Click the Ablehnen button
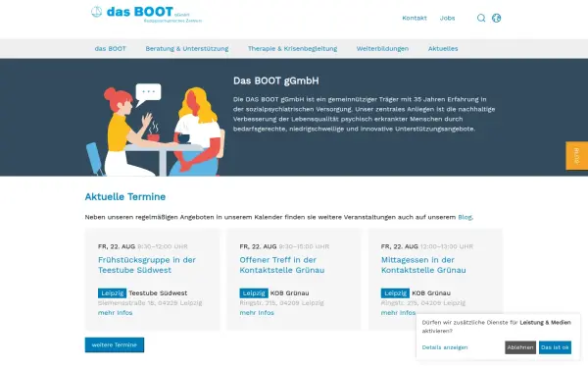This screenshot has width=588, height=368. pos(520,347)
